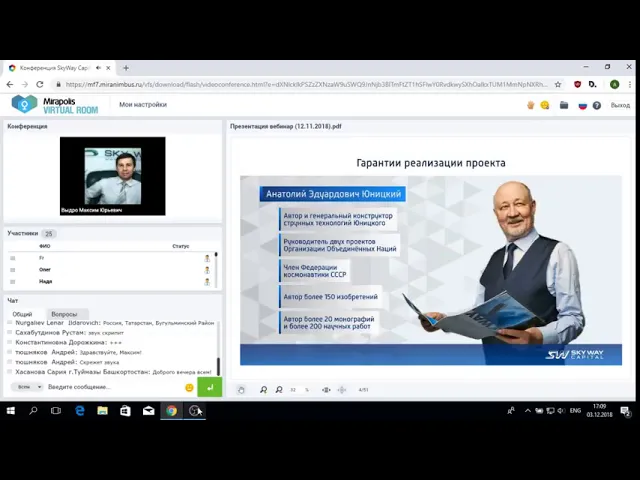Click the first zoom magnifier icon

(x=264, y=390)
